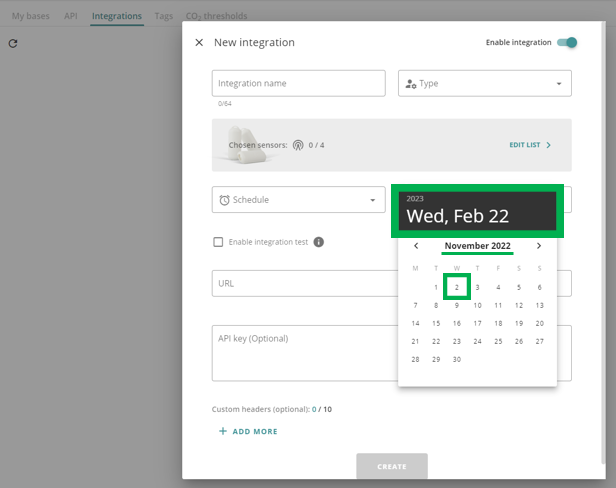Viewport: 616px width, 488px height.
Task: Click the plus icon for Add More
Action: coord(222,431)
